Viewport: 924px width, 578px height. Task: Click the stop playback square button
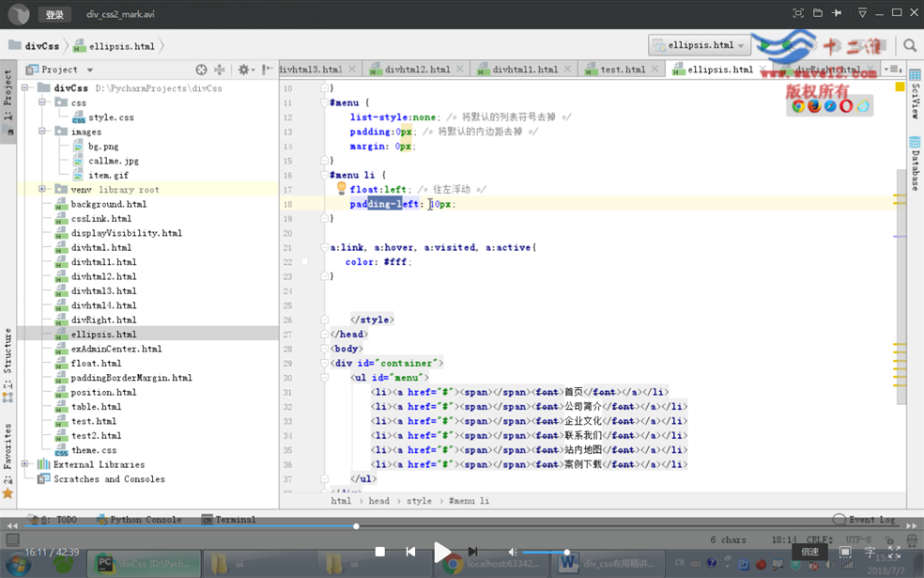379,552
